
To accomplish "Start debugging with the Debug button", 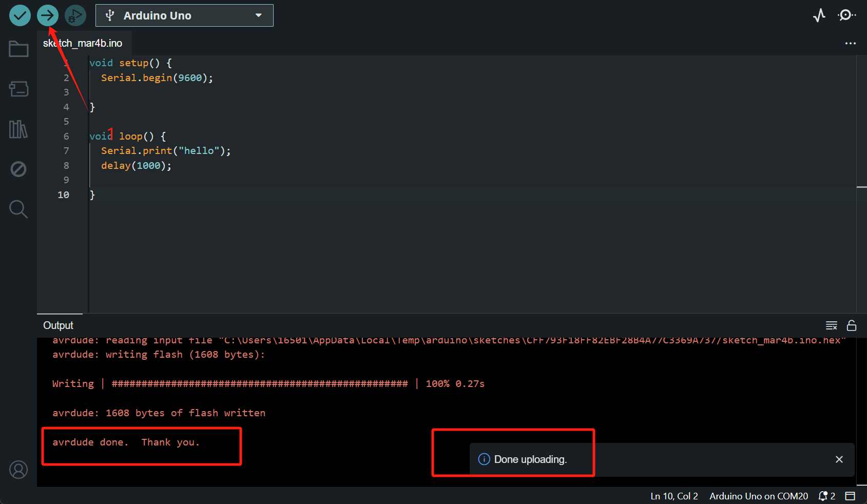I will click(75, 15).
